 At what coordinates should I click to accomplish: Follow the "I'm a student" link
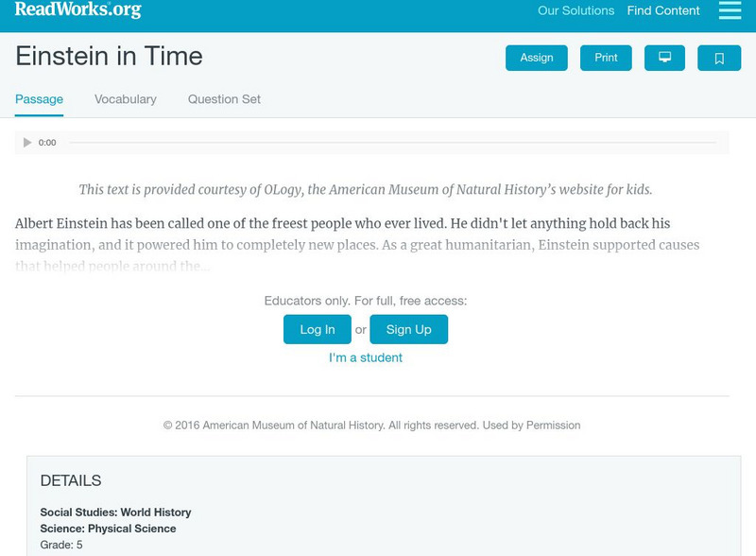[x=366, y=357]
